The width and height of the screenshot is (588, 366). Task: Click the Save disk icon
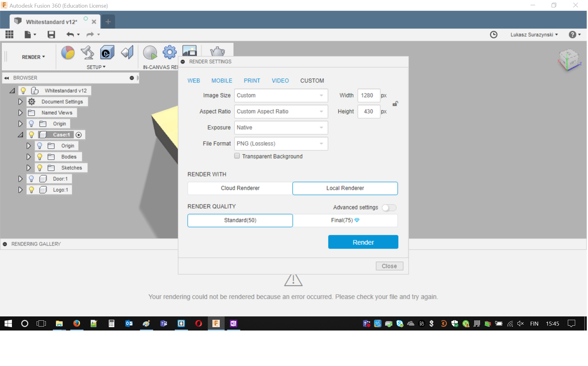[x=51, y=34]
